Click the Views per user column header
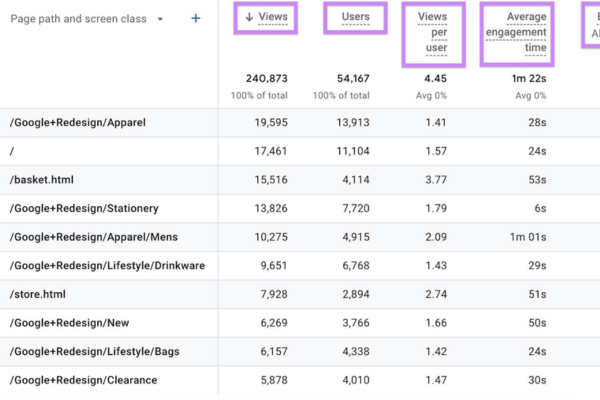This screenshot has width=600, height=400. (433, 33)
